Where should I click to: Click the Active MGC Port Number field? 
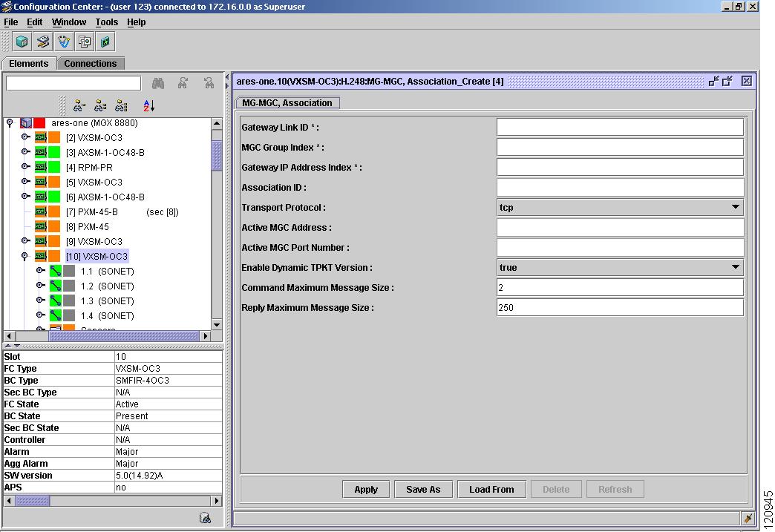tap(620, 248)
